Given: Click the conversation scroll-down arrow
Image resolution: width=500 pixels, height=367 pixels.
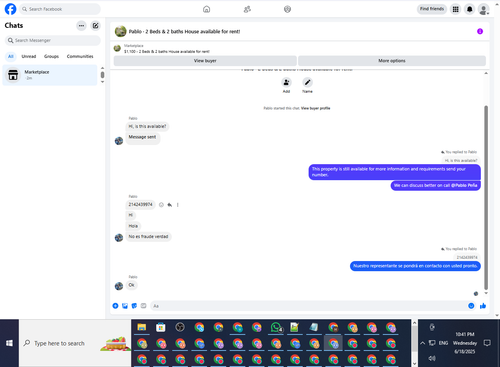Looking at the screenshot, I should tap(486, 293).
